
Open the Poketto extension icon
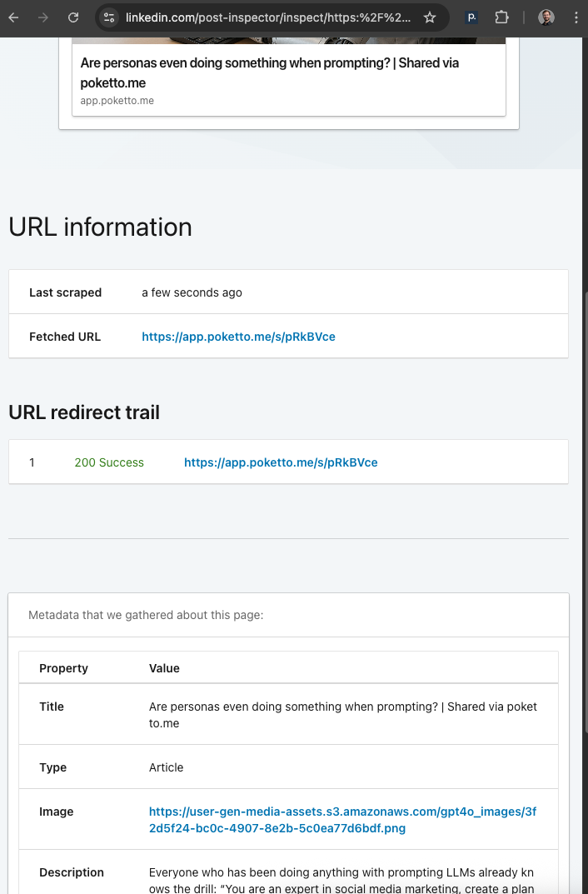pos(471,17)
